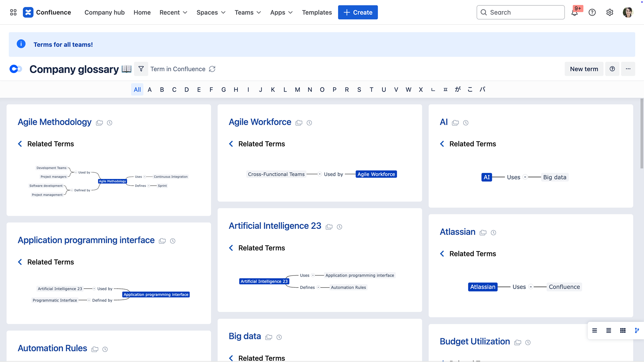This screenshot has height=362, width=644.
Task: Click the history clock icon beside Atlassian
Action: pyautogui.click(x=493, y=232)
